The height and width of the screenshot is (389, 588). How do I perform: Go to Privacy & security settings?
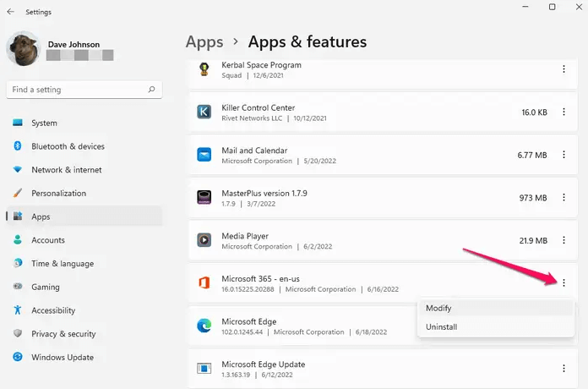pos(84,333)
